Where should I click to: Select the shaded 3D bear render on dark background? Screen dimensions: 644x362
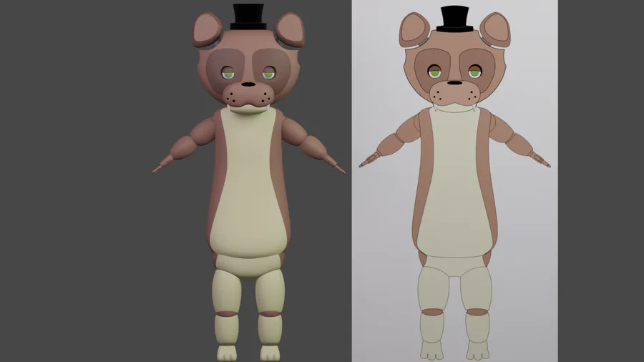(x=248, y=182)
